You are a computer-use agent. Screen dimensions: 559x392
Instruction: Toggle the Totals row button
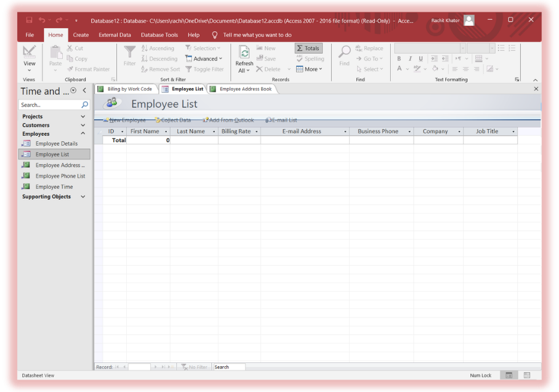click(x=308, y=48)
